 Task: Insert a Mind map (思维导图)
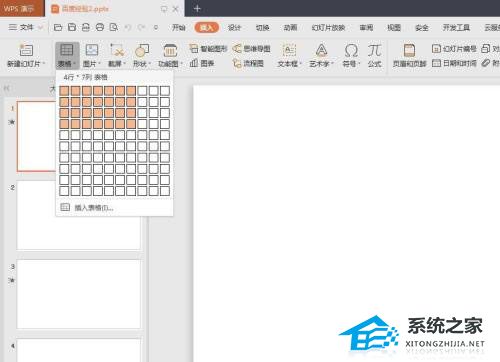click(251, 49)
